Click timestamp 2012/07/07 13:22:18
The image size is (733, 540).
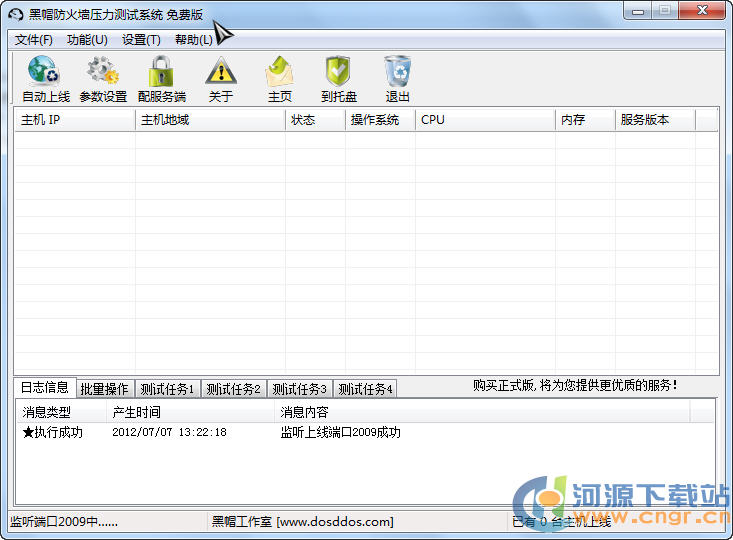pos(169,432)
